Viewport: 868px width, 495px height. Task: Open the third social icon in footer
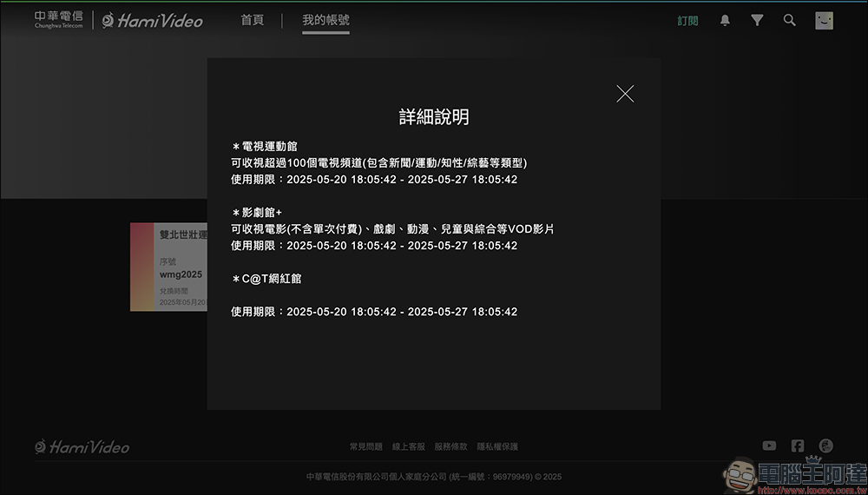click(x=826, y=445)
